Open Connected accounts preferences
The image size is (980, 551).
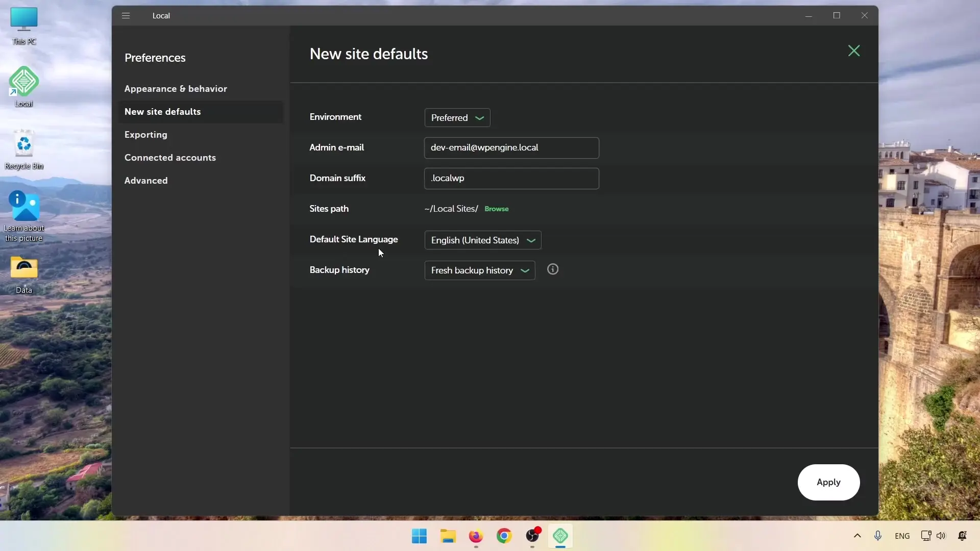coord(170,158)
